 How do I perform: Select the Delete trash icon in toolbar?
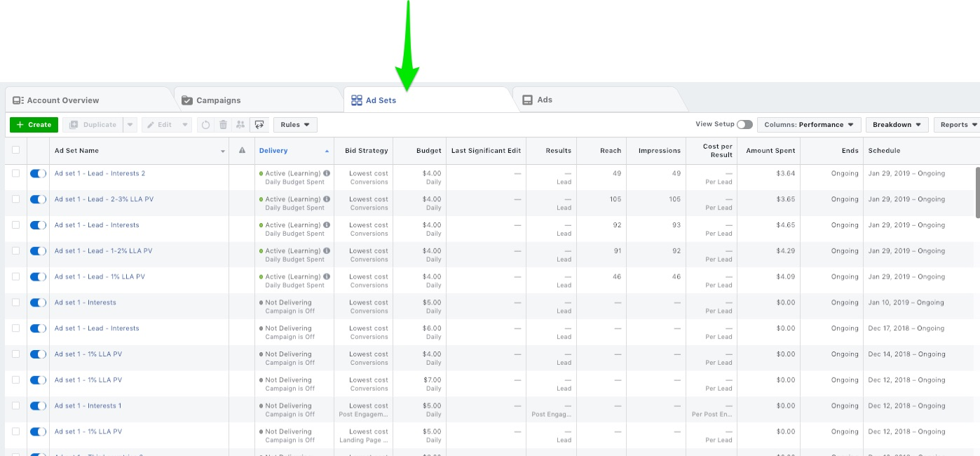click(x=222, y=124)
